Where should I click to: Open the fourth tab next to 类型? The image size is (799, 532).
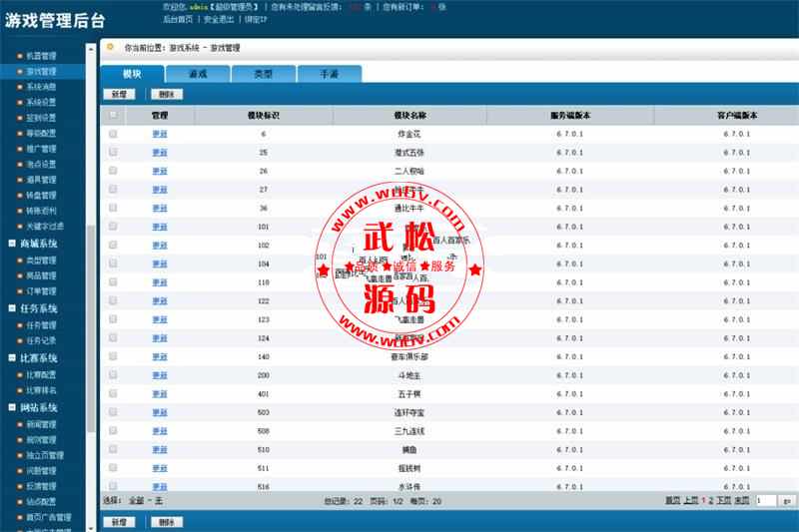point(330,74)
